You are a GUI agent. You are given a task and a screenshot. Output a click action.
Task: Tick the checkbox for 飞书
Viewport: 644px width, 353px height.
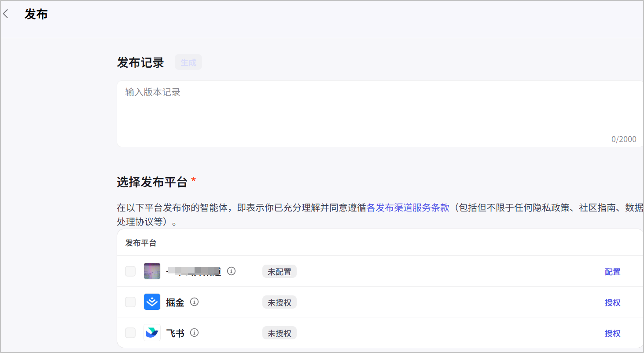130,333
